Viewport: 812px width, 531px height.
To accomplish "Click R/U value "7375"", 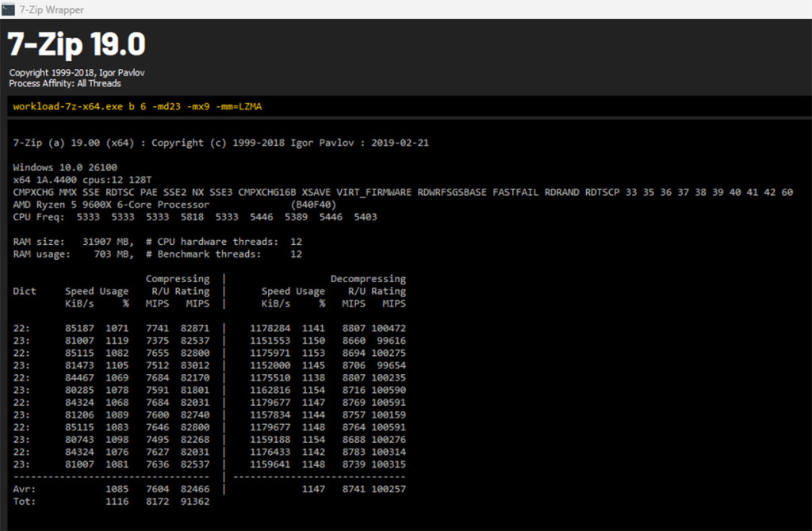I will [158, 341].
